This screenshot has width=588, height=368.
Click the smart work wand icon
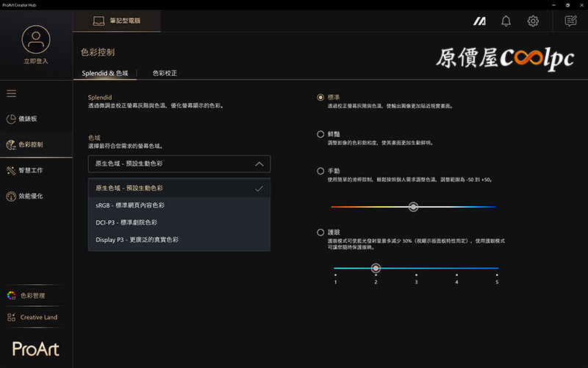[x=11, y=171]
